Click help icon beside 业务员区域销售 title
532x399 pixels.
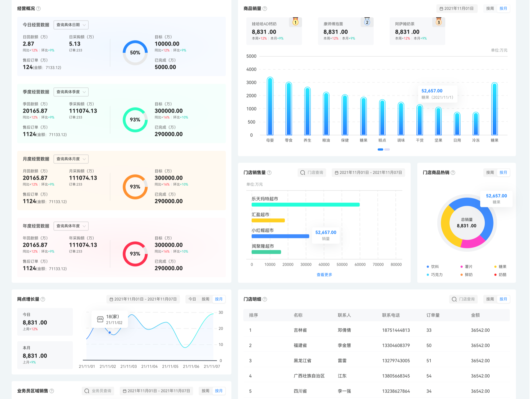[x=52, y=391]
